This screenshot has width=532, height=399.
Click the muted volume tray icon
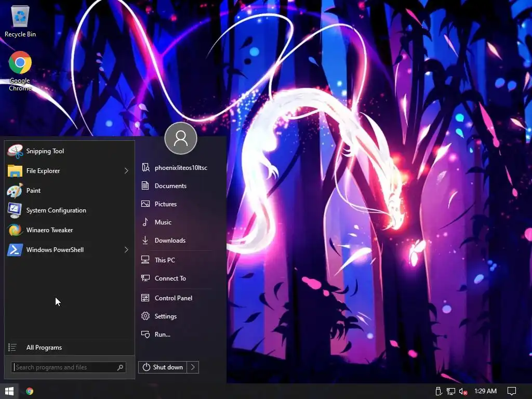463,392
